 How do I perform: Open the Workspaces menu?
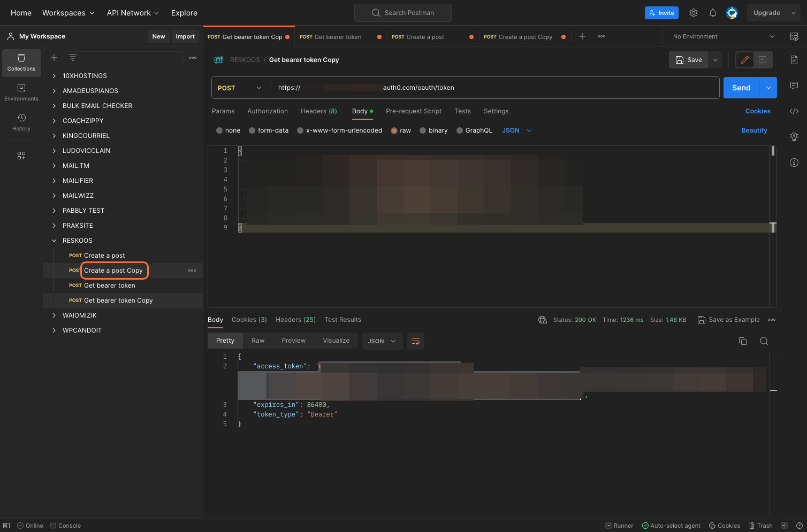tap(68, 13)
